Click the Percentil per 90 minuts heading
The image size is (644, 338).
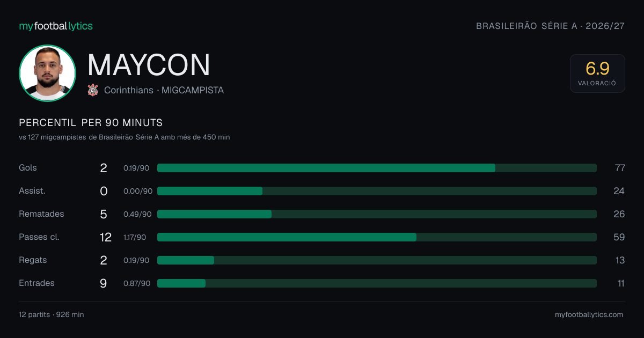[x=91, y=123]
